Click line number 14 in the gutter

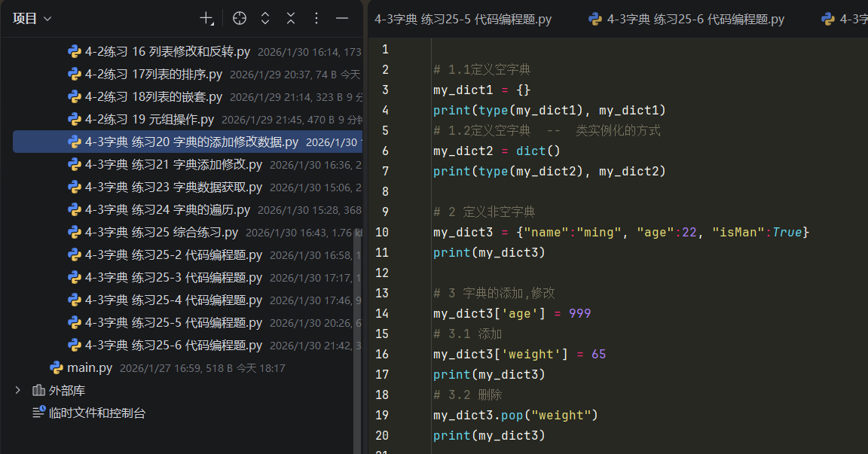point(382,313)
